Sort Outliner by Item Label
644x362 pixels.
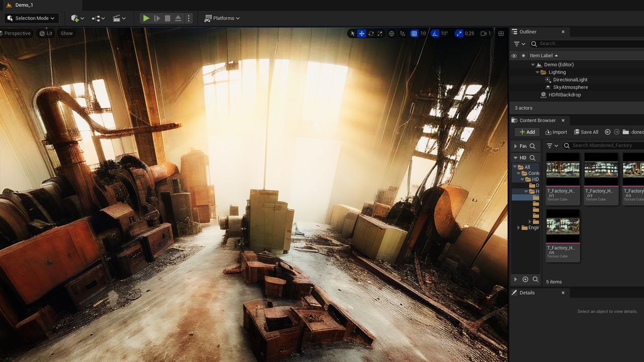click(543, 56)
